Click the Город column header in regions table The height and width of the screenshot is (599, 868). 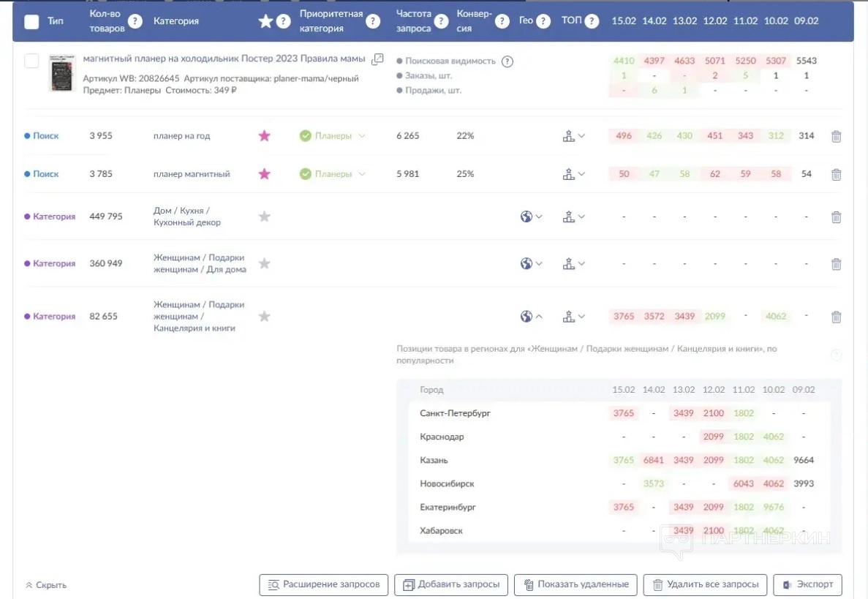point(431,390)
